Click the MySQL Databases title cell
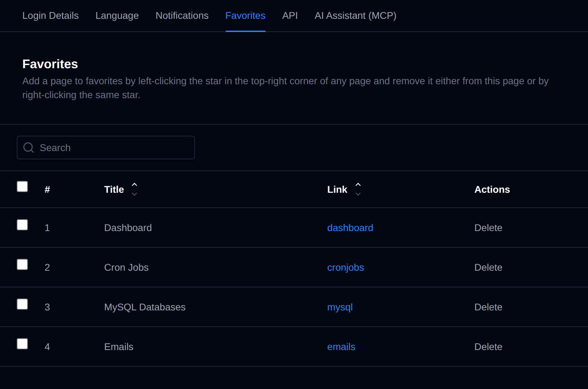The width and height of the screenshot is (588, 389). coord(145,307)
